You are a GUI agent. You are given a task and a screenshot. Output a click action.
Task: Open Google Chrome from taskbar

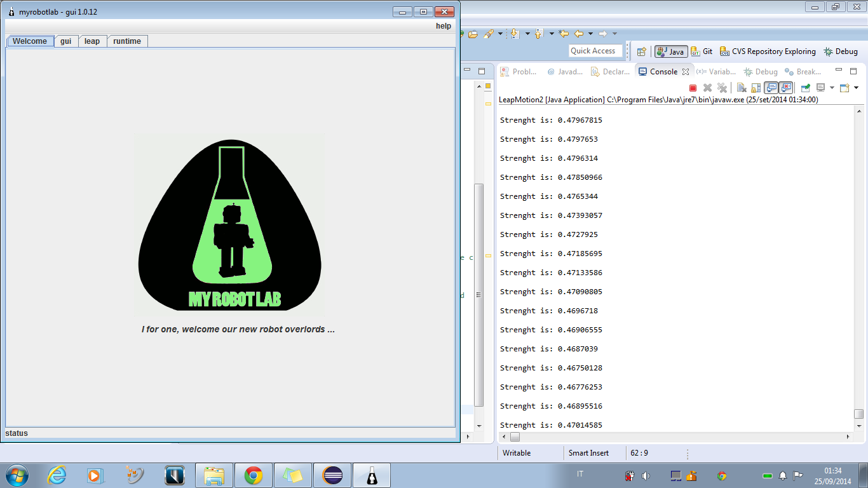coord(254,475)
